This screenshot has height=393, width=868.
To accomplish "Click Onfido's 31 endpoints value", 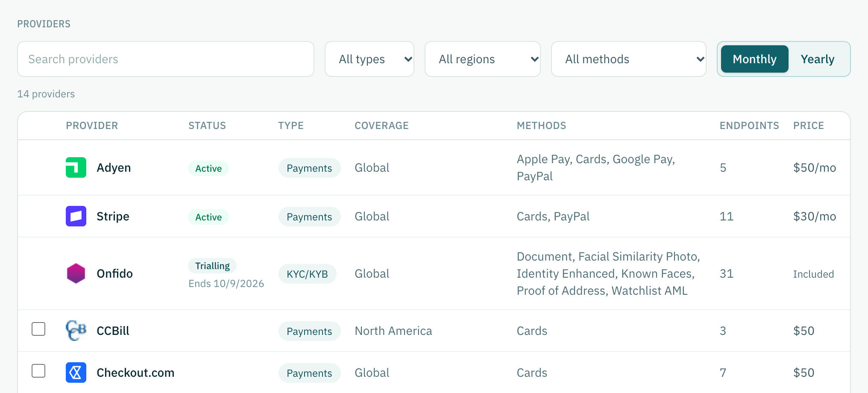I will tap(726, 273).
